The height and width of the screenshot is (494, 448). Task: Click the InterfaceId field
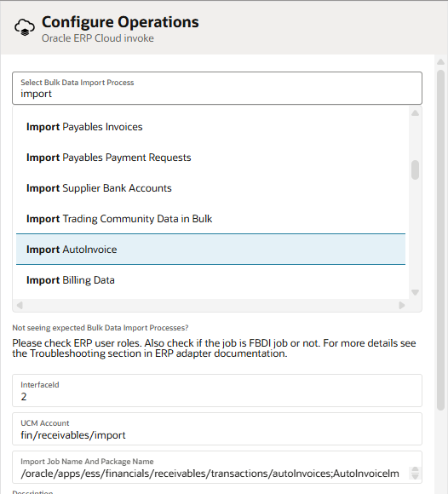pos(217,391)
